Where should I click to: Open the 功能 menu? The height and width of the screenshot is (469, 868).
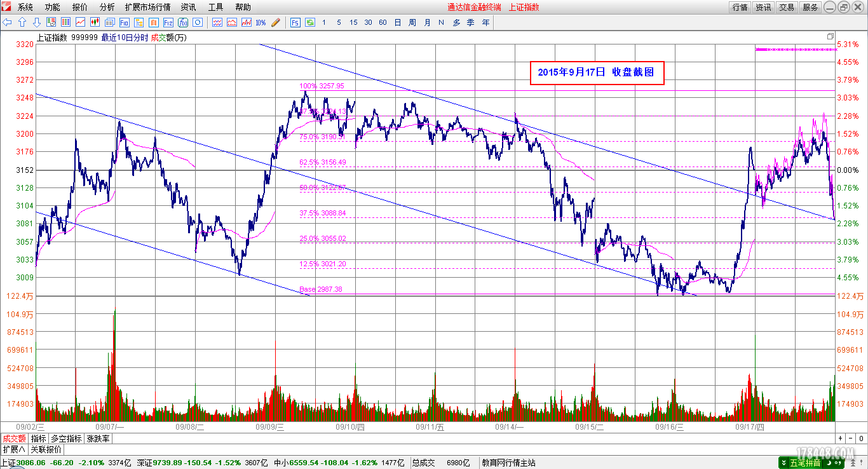[53, 7]
